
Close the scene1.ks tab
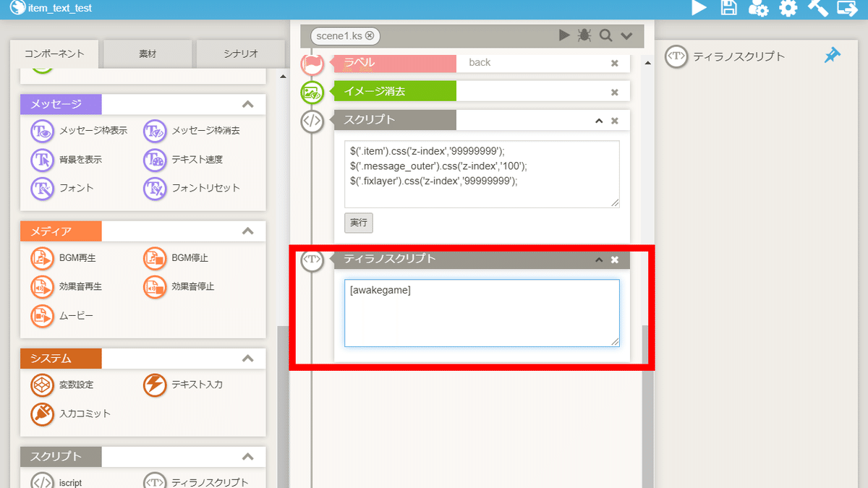[x=370, y=35]
